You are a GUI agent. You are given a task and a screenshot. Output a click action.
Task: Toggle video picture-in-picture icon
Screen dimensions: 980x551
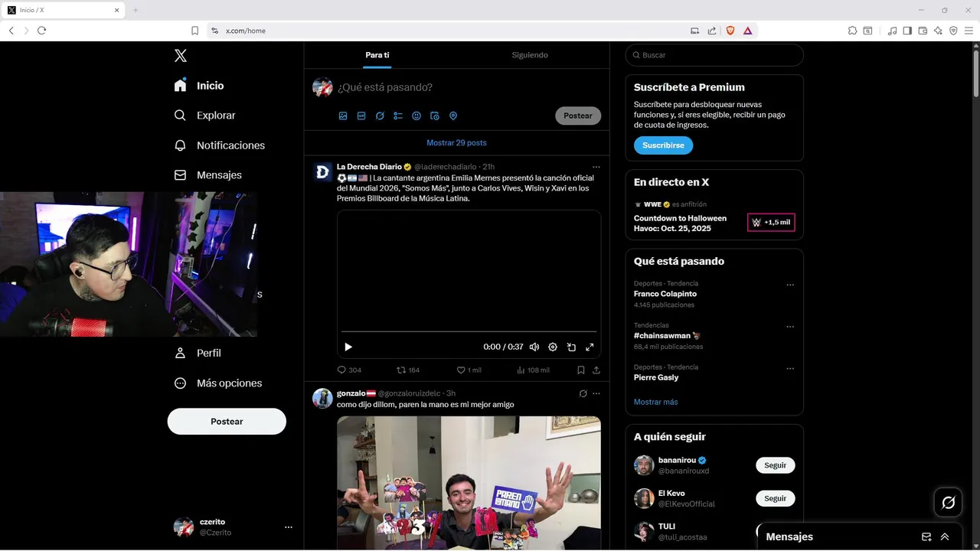coord(571,347)
